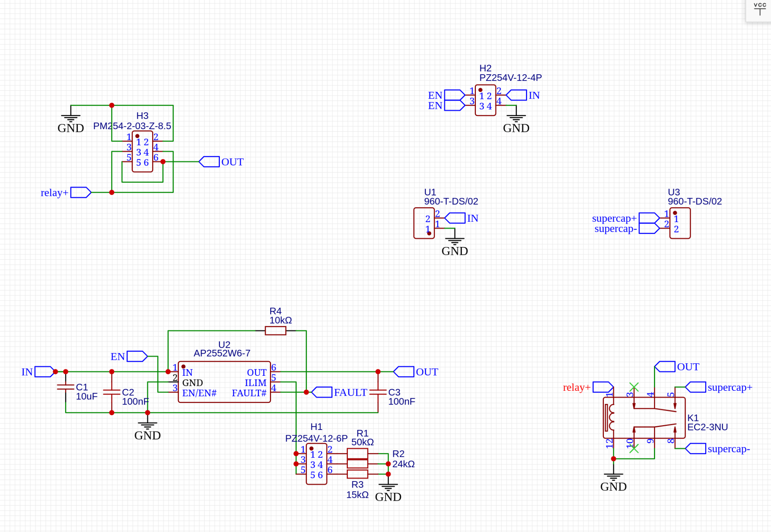
Task: Select the H3 header component body
Action: (x=142, y=152)
